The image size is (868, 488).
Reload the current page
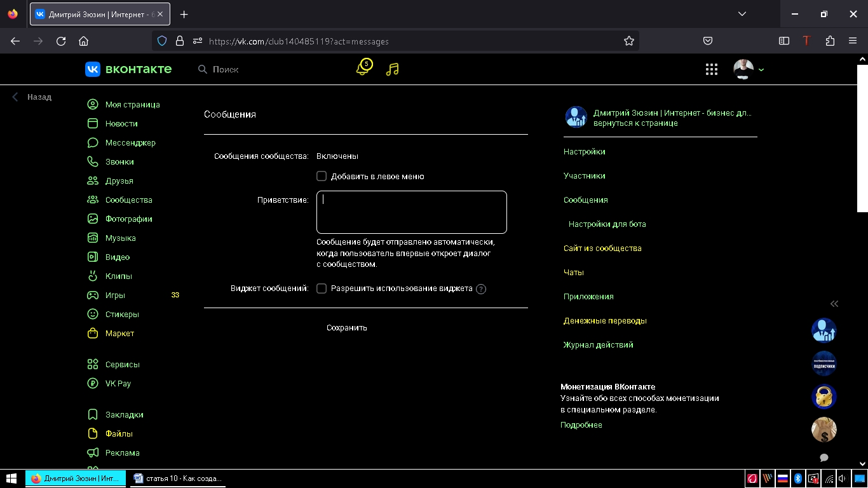point(61,41)
